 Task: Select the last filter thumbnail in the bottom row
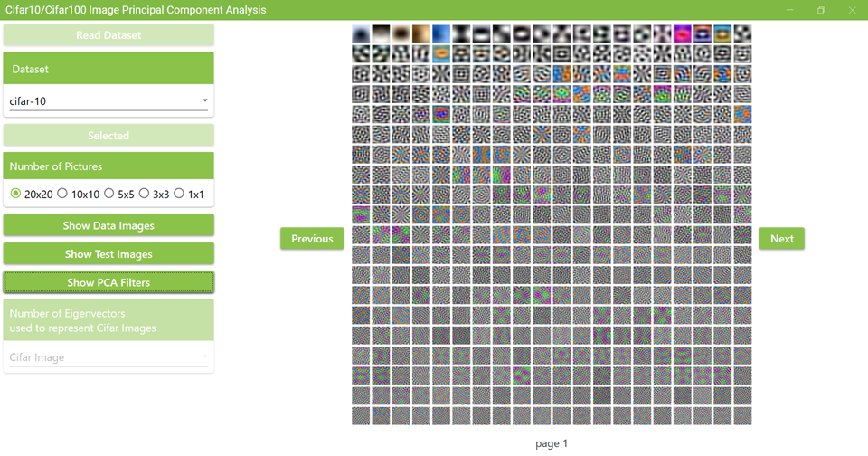[742, 415]
